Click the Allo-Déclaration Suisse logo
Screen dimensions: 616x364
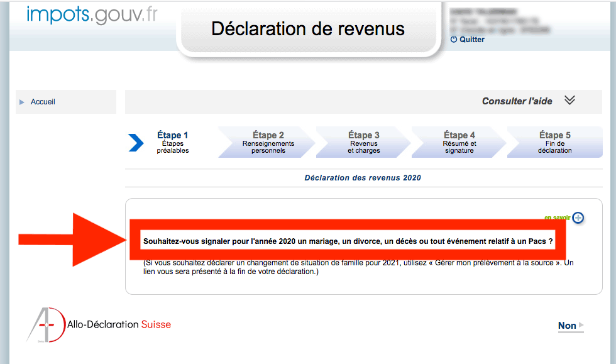coord(99,324)
